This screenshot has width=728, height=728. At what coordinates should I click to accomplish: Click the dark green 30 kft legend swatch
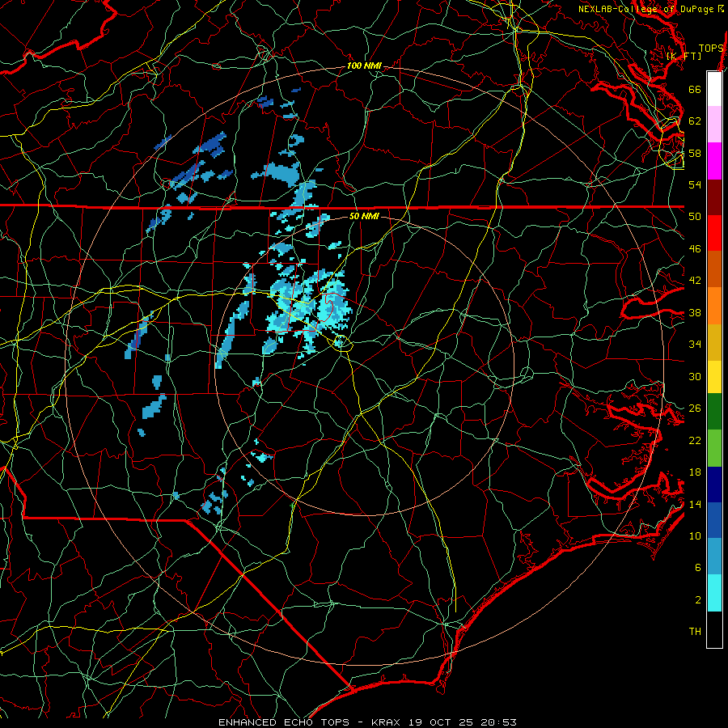click(x=714, y=412)
